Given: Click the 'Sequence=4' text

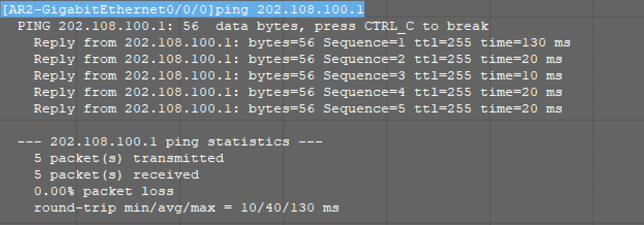Looking at the screenshot, I should click(x=364, y=92).
